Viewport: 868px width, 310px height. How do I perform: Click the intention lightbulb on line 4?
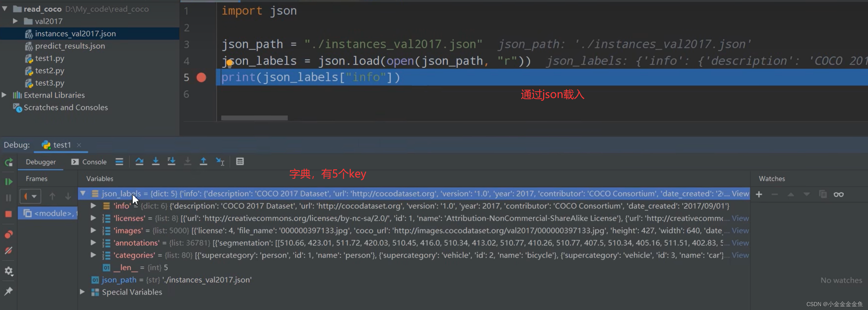click(x=229, y=63)
